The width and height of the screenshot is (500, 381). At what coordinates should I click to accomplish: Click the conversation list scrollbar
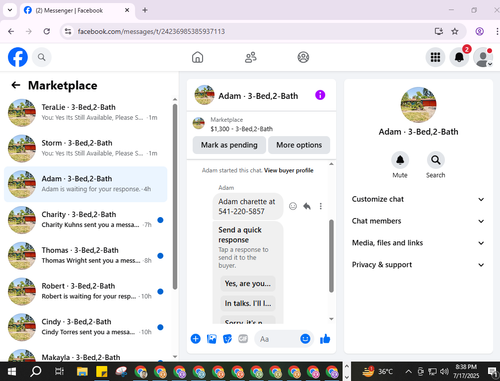coord(175,197)
